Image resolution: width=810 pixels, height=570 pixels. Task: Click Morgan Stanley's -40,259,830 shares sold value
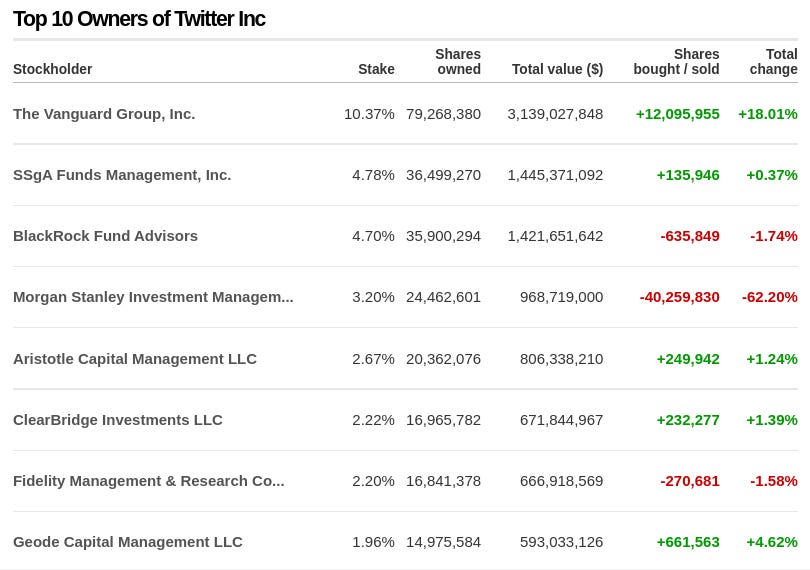click(680, 297)
